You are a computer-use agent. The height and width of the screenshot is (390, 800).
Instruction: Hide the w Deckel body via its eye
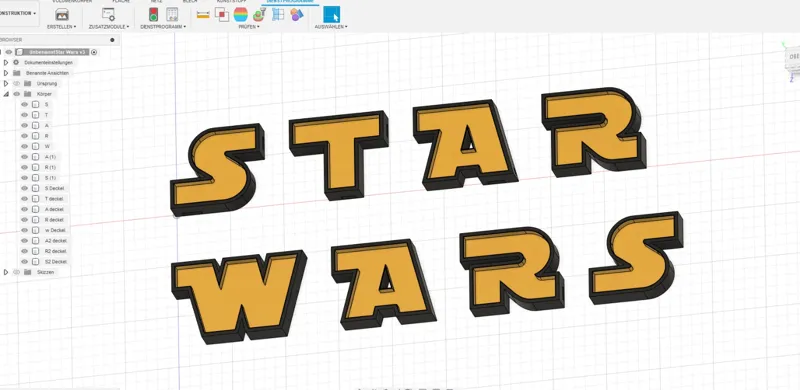(24, 230)
